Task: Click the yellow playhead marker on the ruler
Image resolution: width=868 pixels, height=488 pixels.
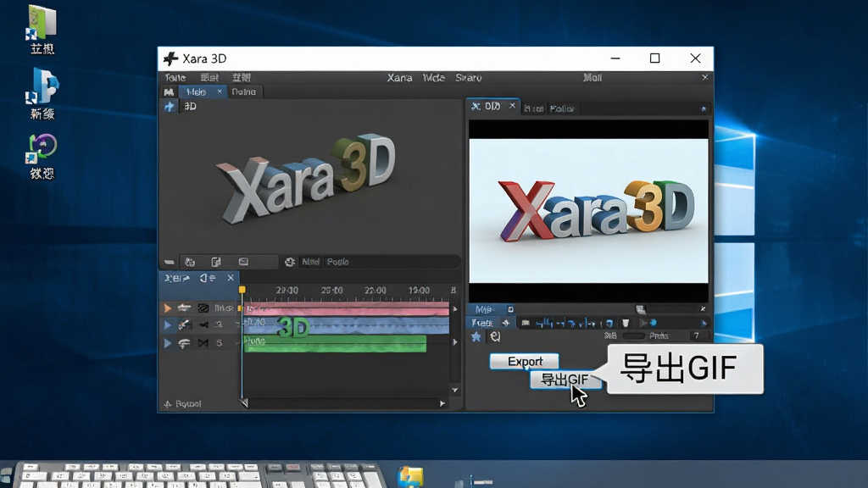Action: tap(242, 290)
